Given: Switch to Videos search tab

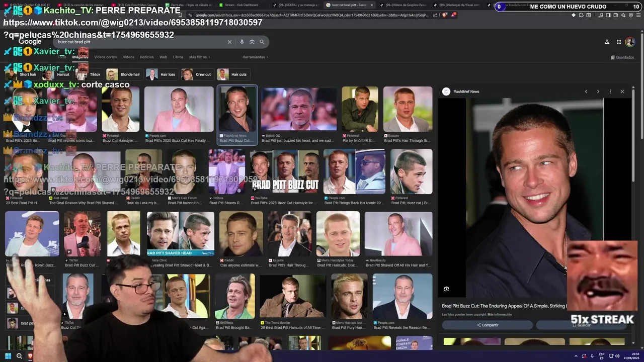Looking at the screenshot, I should point(128,57).
